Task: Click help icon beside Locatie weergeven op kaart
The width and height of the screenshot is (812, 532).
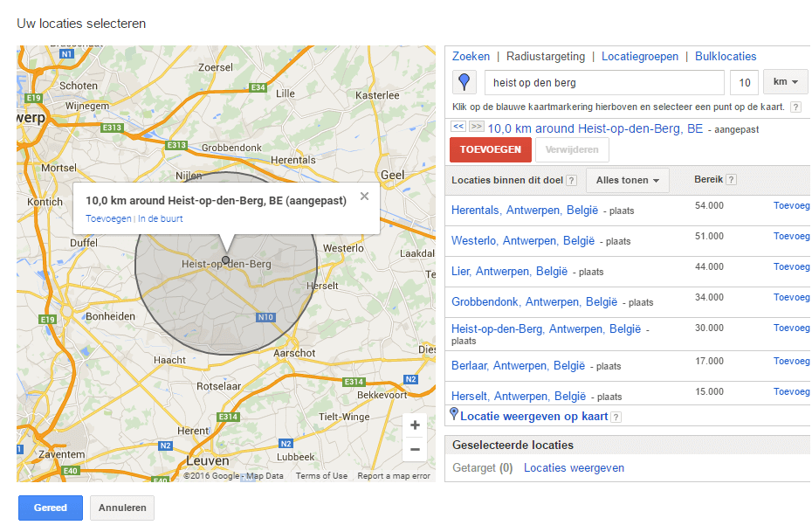Action: click(616, 418)
